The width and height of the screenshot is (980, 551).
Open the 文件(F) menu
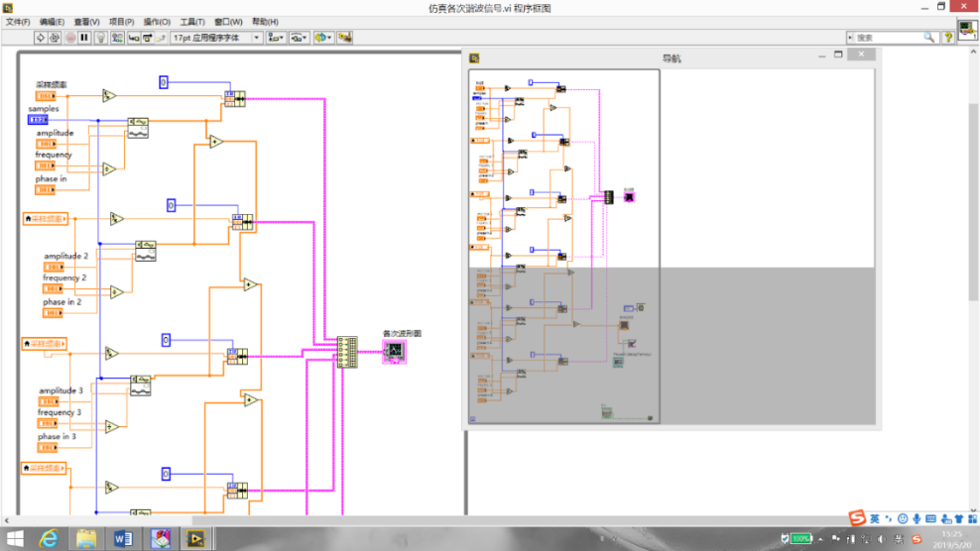19,21
